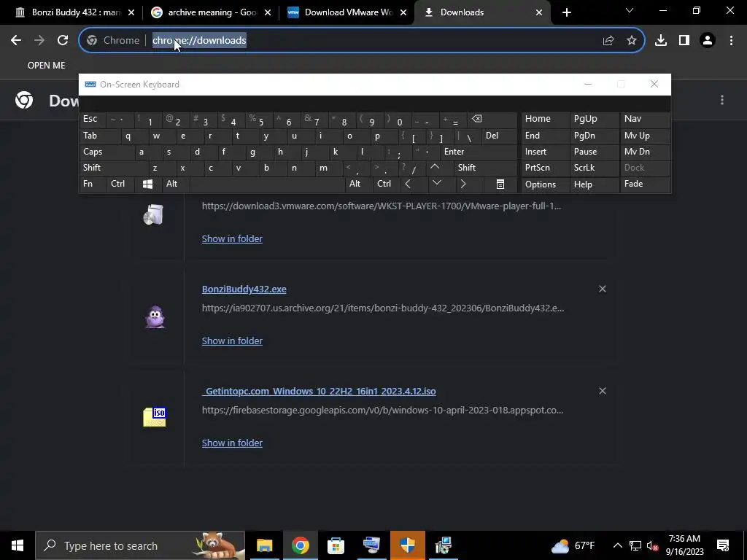Screen dimensions: 747x560
Task: Remove the Windows 10 iso entry
Action: [x=602, y=391]
